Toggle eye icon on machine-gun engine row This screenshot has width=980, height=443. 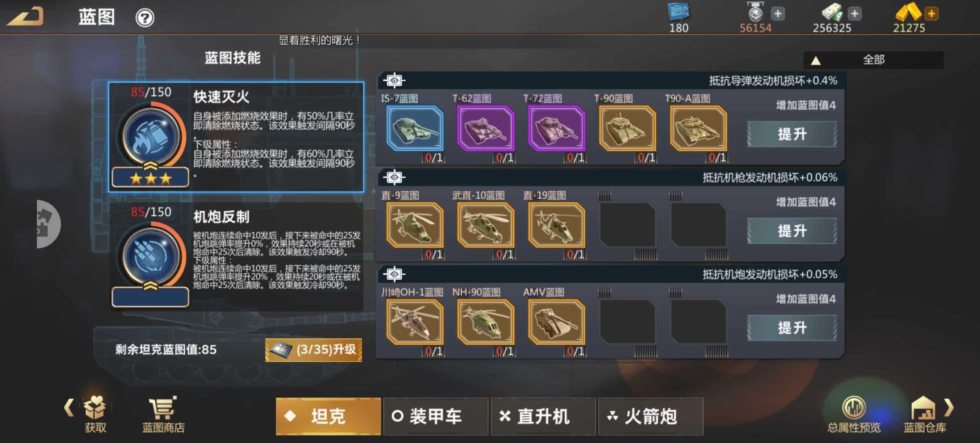coord(394,177)
